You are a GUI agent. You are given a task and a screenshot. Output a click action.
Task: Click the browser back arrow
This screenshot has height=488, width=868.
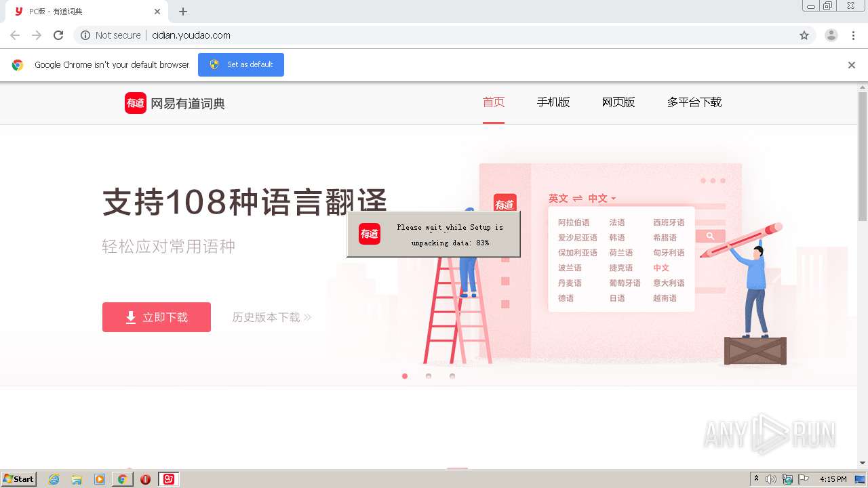pyautogui.click(x=15, y=35)
